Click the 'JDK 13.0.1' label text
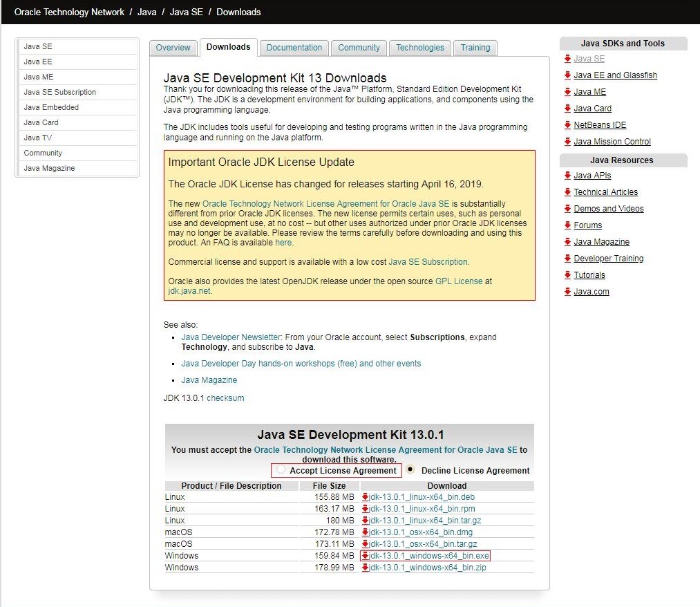Image resolution: width=700 pixels, height=607 pixels. click(x=184, y=398)
